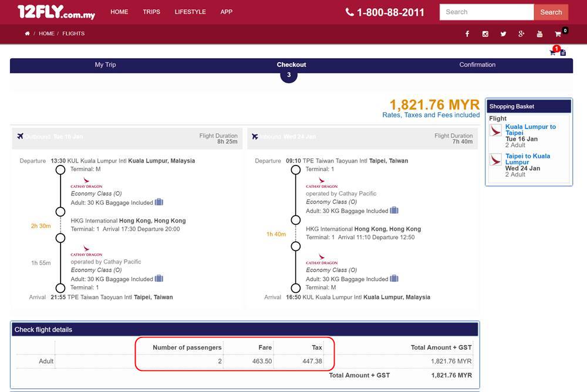This screenshot has width=587, height=392.
Task: Click the step number 3 circle
Action: [289, 75]
